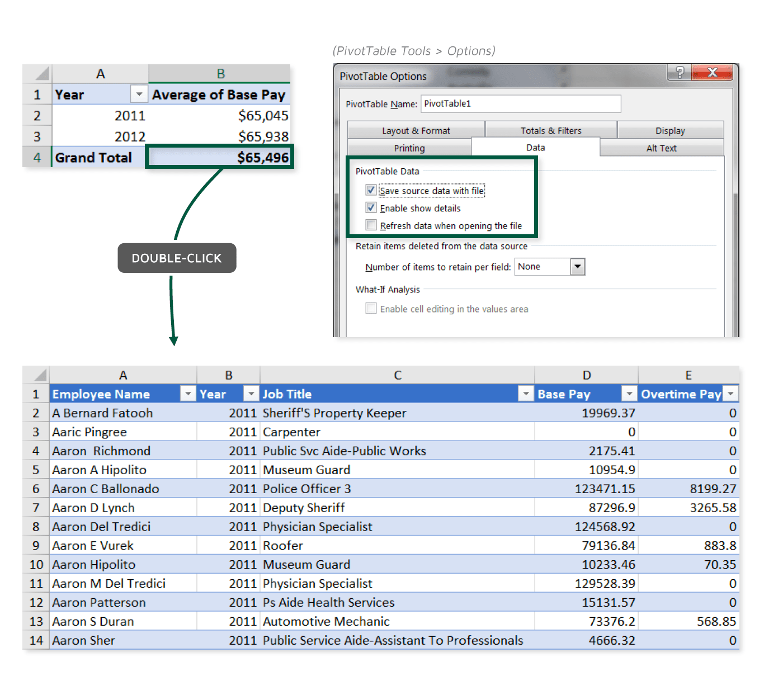Open the Employee Name column filter icon
764x700 pixels.
[x=187, y=394]
